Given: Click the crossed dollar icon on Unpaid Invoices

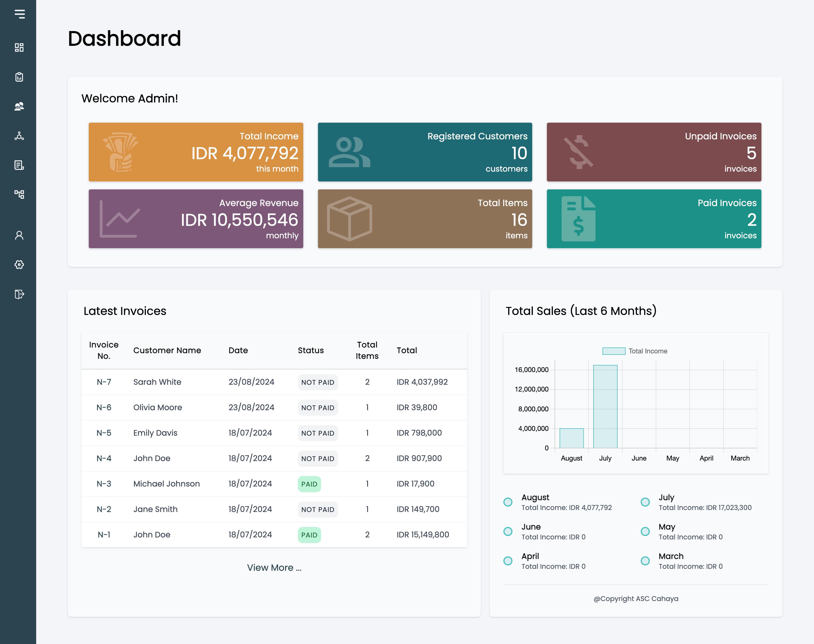Looking at the screenshot, I should point(579,152).
